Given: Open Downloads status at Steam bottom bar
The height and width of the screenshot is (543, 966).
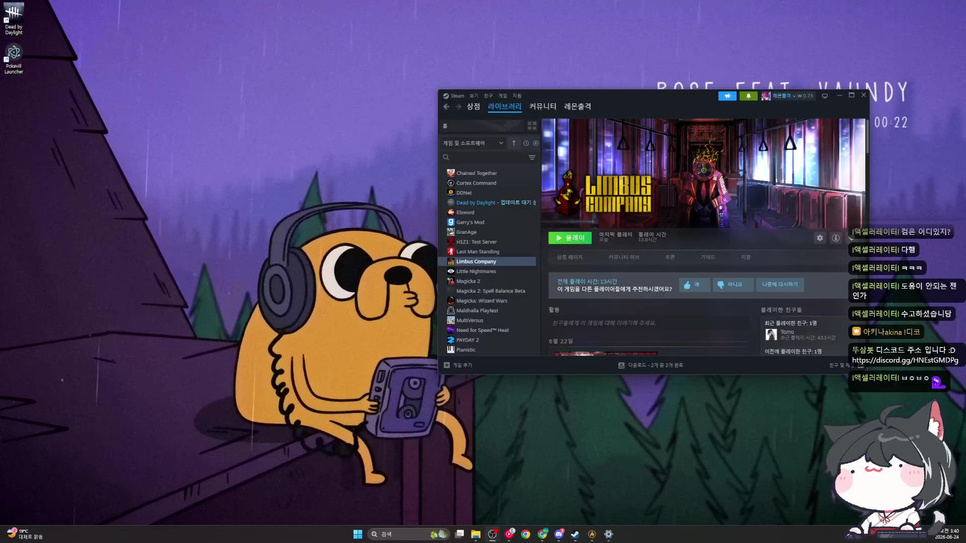Looking at the screenshot, I should (651, 365).
